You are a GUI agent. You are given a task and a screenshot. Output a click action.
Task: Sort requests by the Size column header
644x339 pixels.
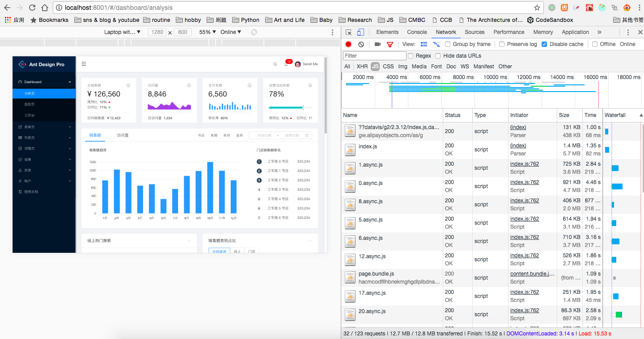pyautogui.click(x=570, y=115)
